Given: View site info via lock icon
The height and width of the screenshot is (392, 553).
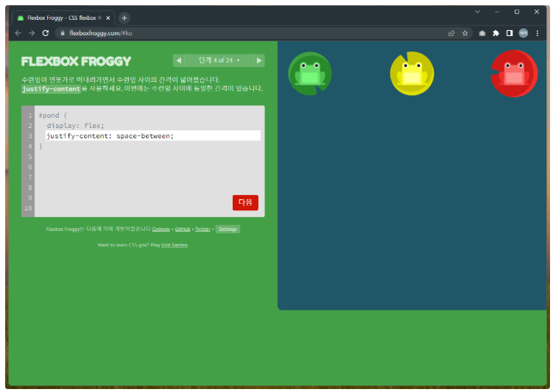Looking at the screenshot, I should [63, 33].
